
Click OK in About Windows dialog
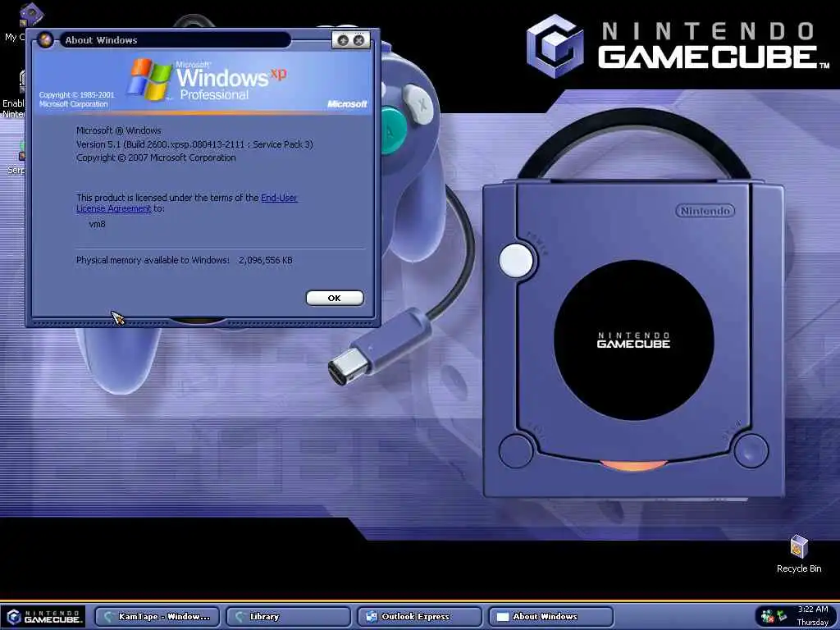[335, 298]
